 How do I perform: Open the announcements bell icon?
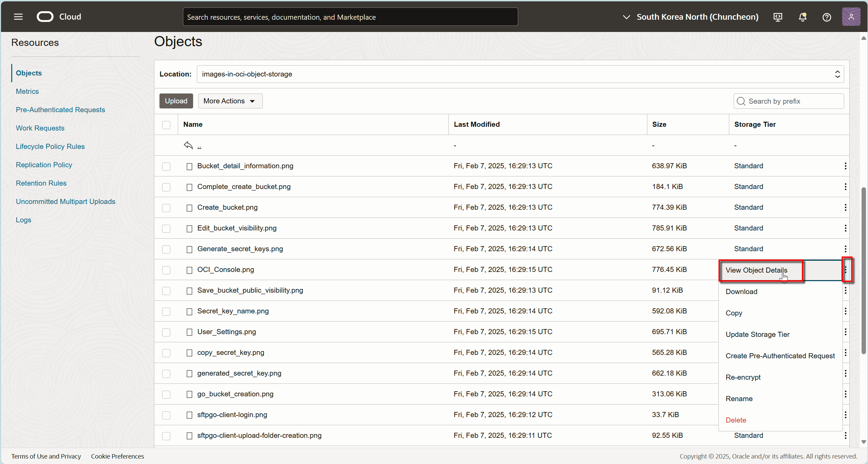coord(802,17)
